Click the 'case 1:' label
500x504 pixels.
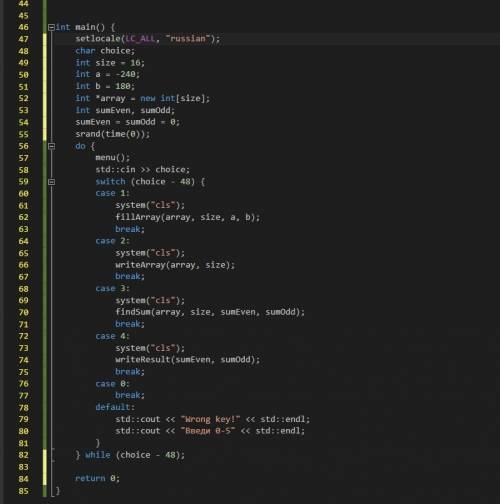(112, 193)
